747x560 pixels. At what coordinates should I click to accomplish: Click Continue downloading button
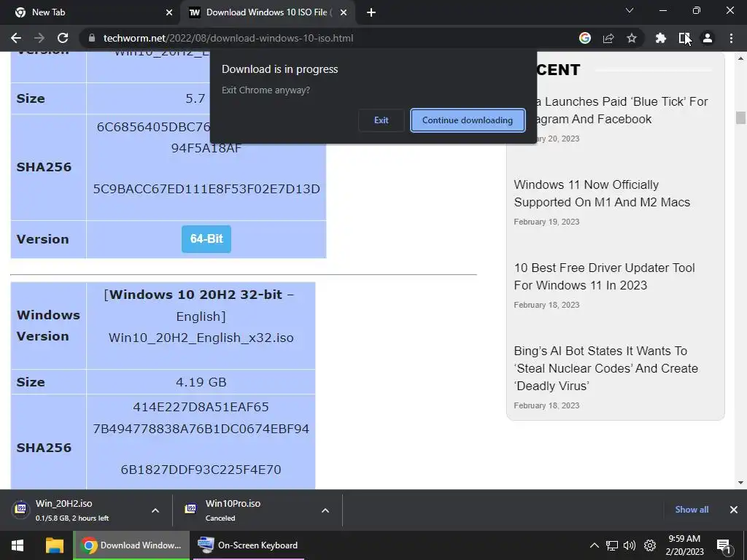468,120
